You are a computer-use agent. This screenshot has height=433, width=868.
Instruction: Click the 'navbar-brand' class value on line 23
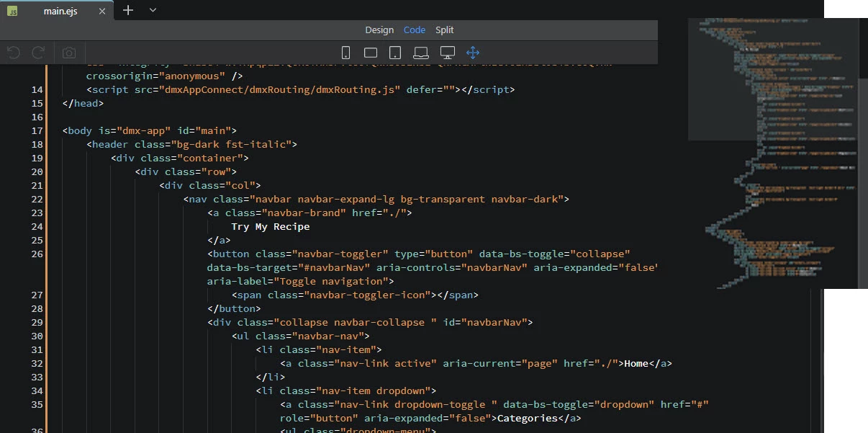click(303, 213)
